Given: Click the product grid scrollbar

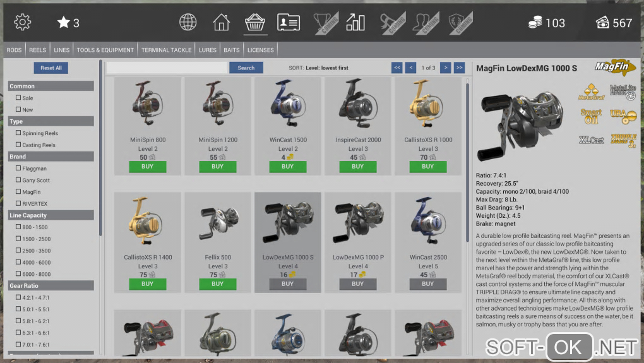Looking at the screenshot, I should (x=467, y=162).
